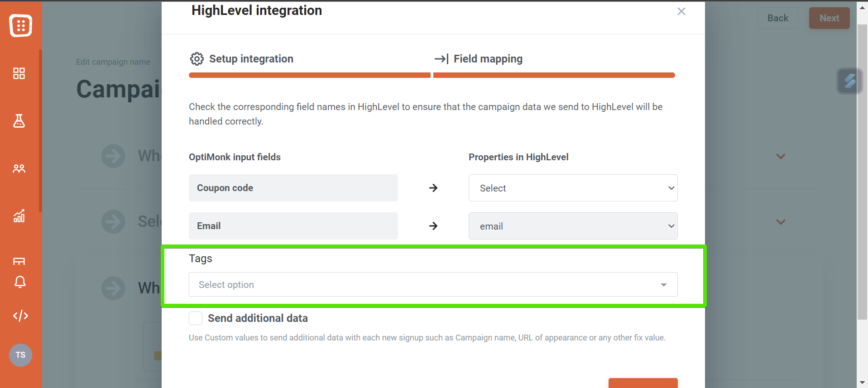Click the 'Edit campaign name' link

[x=113, y=62]
